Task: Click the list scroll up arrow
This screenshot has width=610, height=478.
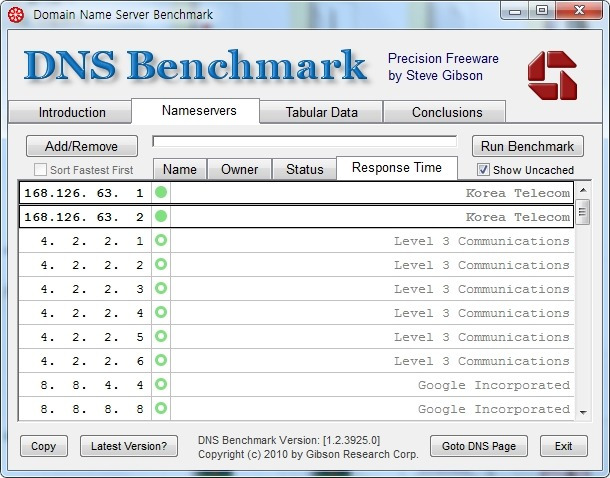Action: (583, 190)
